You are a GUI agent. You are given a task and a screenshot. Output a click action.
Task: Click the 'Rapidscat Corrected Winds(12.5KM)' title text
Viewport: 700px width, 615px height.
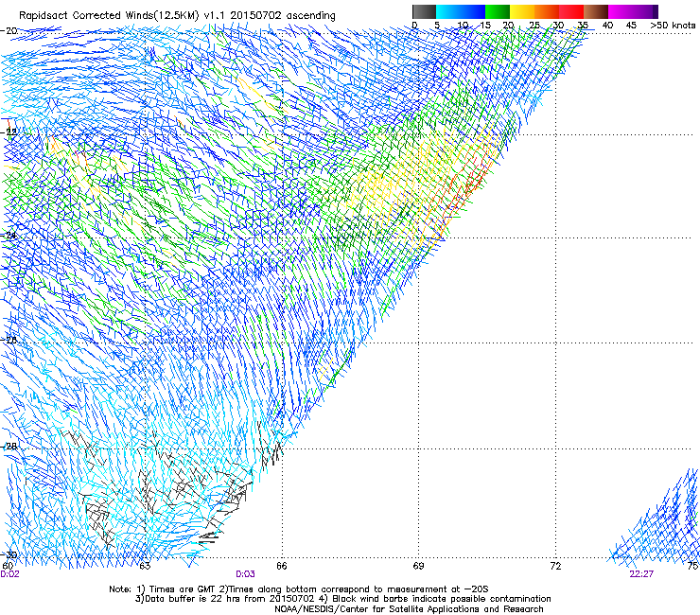(109, 16)
